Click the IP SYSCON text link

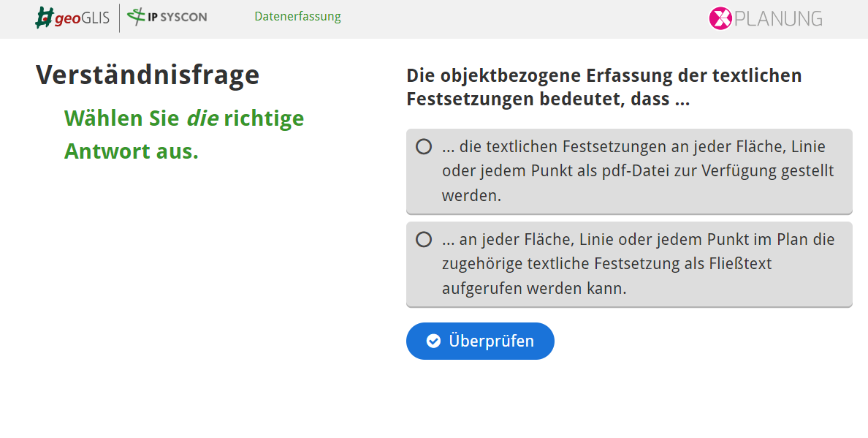pos(178,17)
